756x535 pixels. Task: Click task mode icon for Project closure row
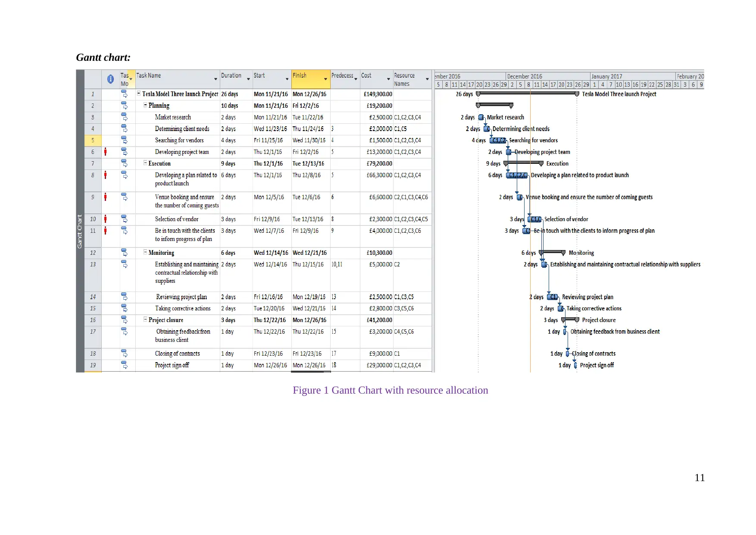coord(124,320)
